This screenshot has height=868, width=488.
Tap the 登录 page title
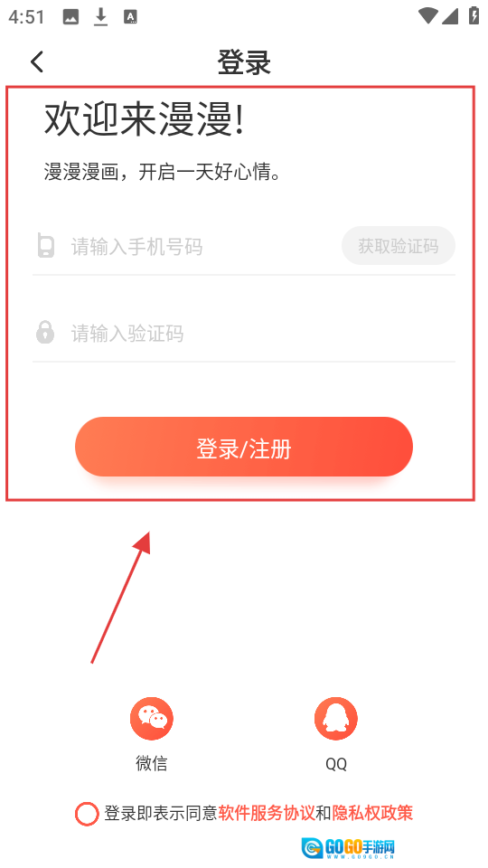coord(244,62)
